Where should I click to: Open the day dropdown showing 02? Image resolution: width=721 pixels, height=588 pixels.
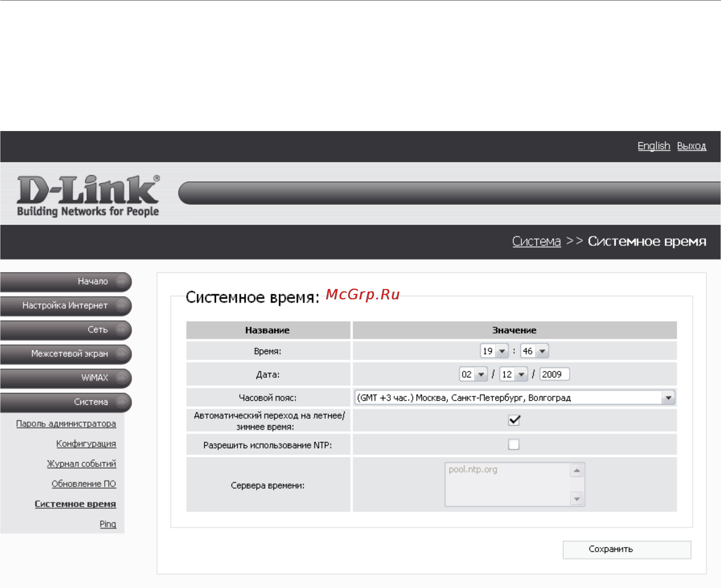[473, 374]
